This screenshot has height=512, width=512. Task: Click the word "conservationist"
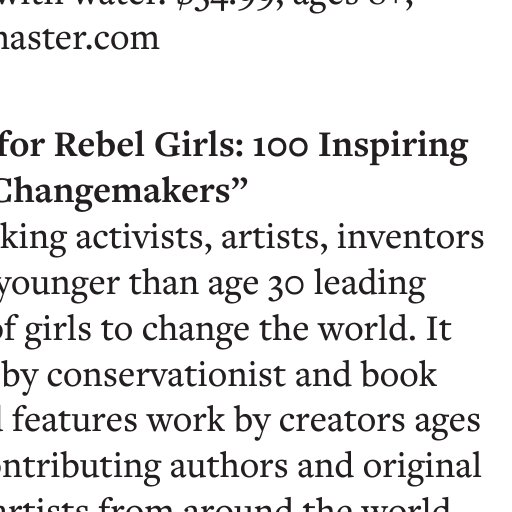(166, 376)
